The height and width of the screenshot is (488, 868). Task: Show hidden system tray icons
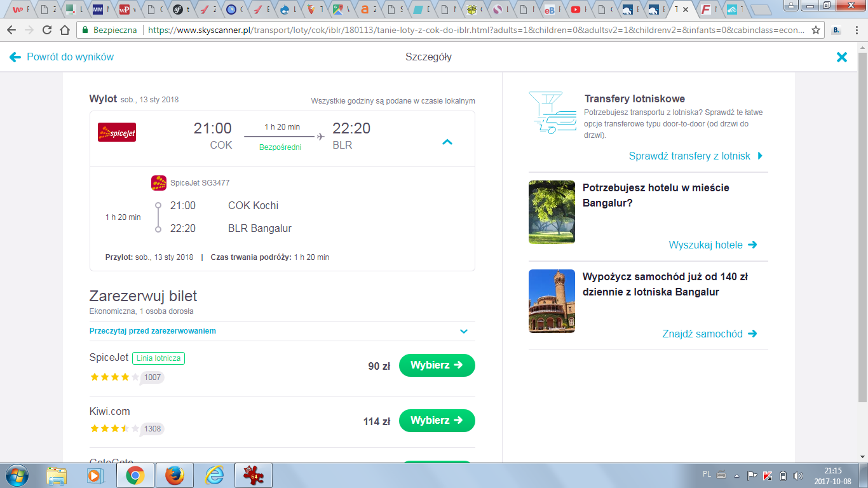(737, 475)
